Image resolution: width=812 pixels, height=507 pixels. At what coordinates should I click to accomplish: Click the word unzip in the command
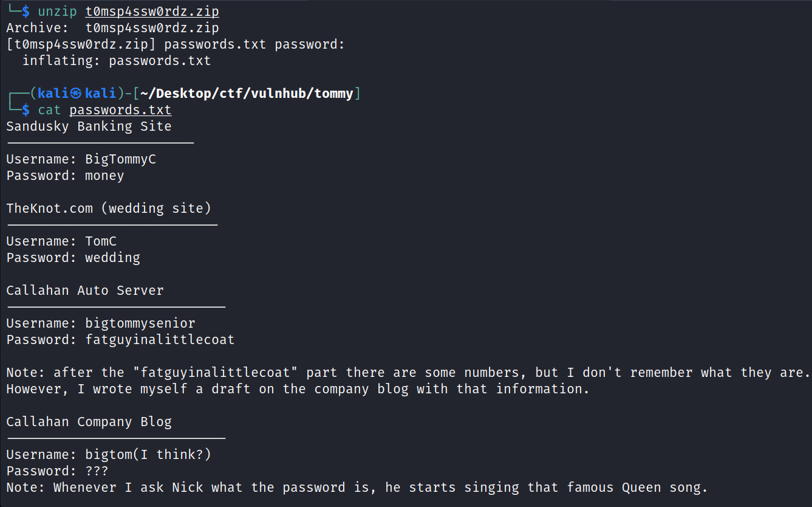point(57,12)
